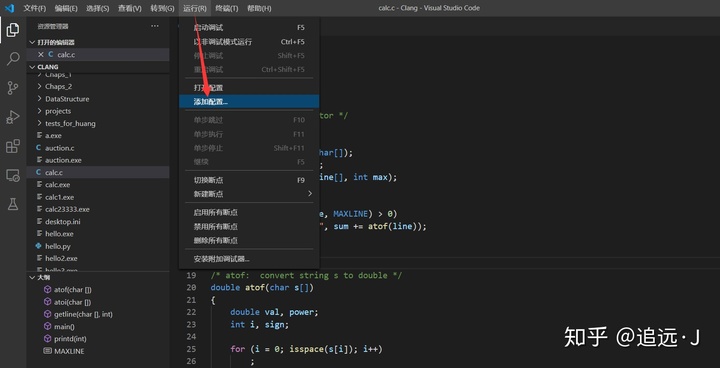Image resolution: width=720 pixels, height=368 pixels.
Task: Open the 终端(T) menu
Action: click(227, 8)
